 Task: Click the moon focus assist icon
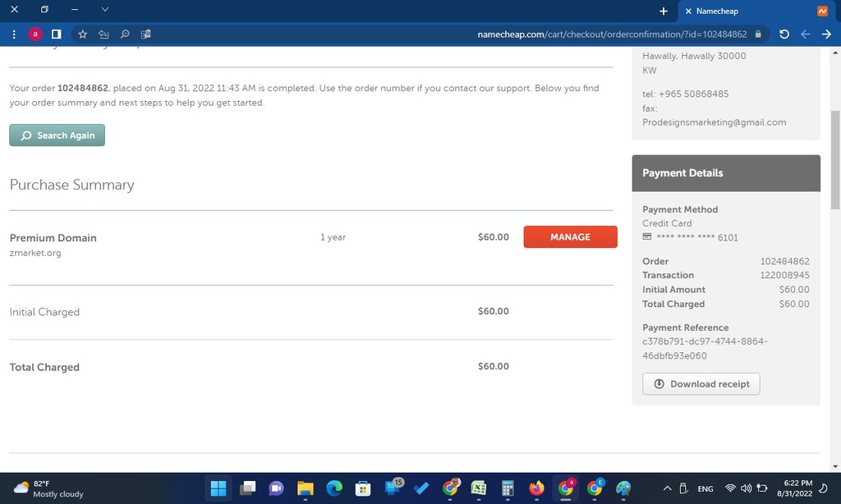(x=823, y=488)
